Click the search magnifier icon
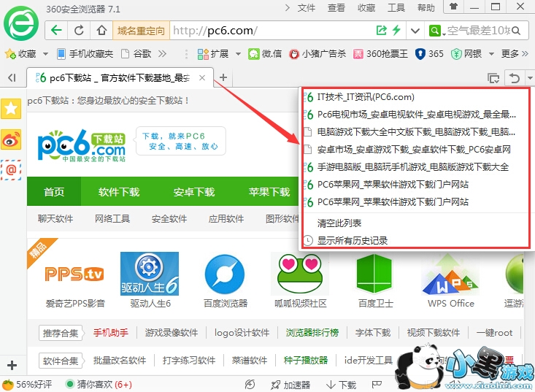 (x=516, y=31)
